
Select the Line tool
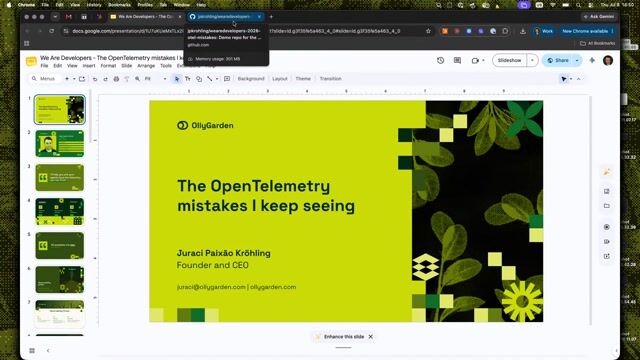point(209,79)
